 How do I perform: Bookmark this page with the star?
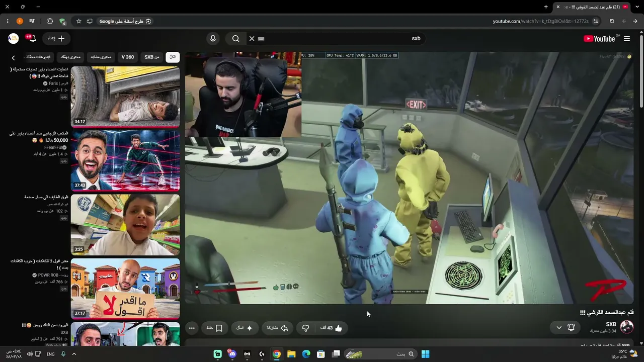[78, 21]
